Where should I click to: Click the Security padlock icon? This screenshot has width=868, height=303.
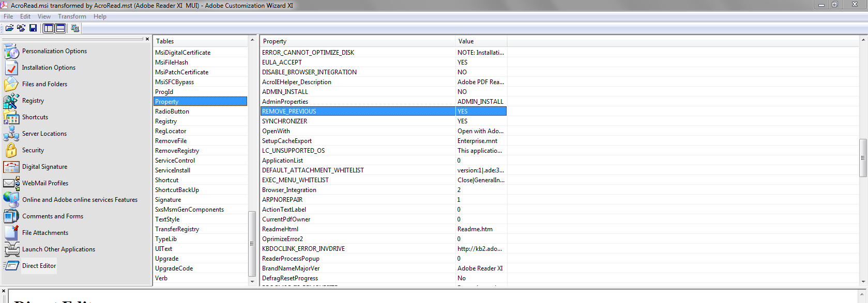(11, 150)
